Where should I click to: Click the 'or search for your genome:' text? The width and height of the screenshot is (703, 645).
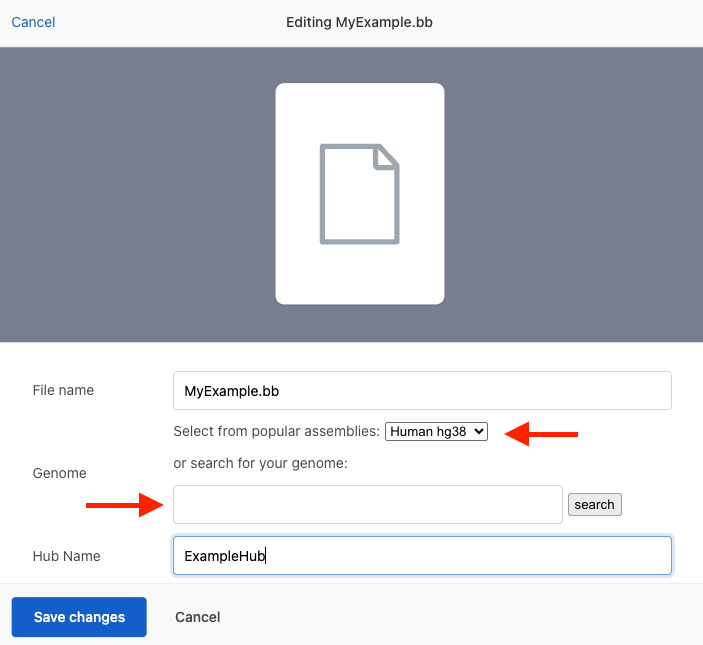(260, 463)
